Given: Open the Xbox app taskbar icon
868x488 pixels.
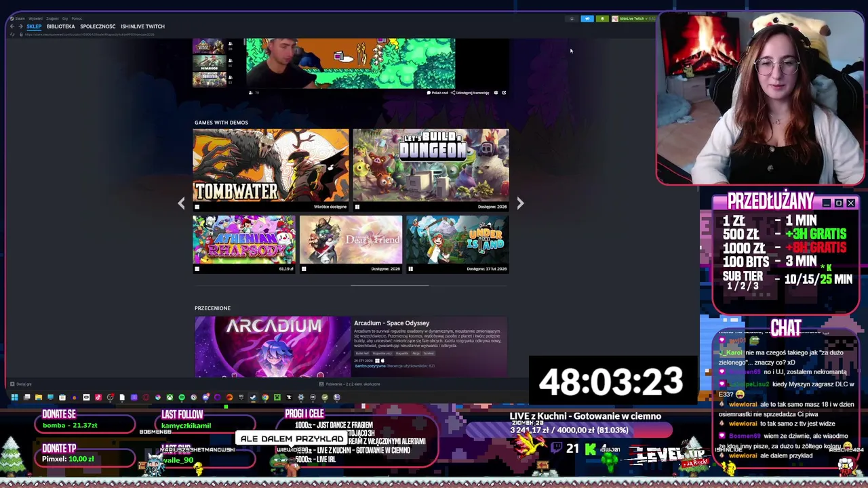Looking at the screenshot, I should click(170, 397).
